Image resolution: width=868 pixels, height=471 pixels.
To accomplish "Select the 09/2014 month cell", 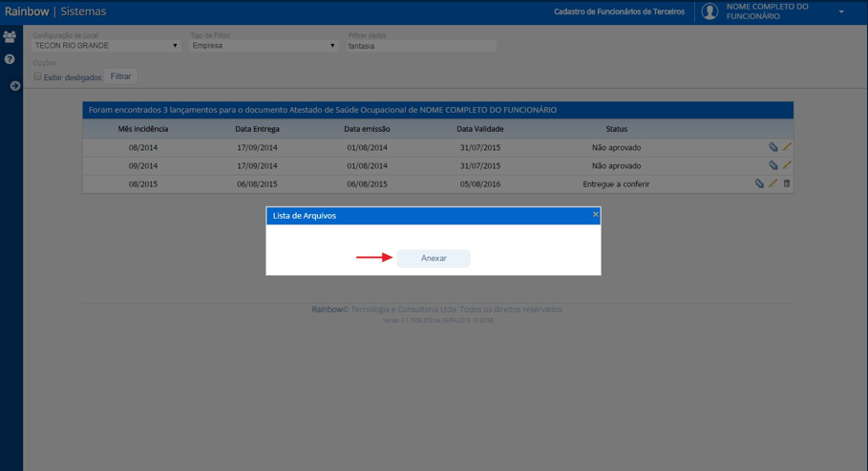I will 143,165.
